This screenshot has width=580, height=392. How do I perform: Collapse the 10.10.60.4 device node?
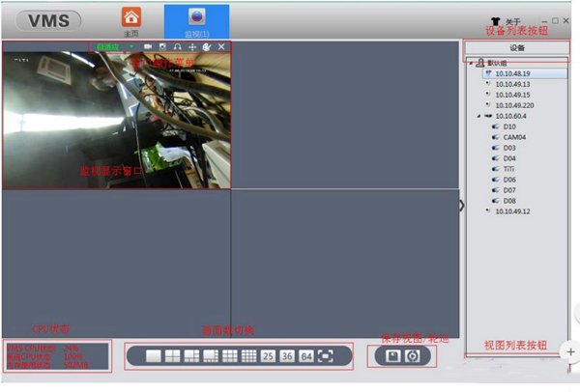478,116
